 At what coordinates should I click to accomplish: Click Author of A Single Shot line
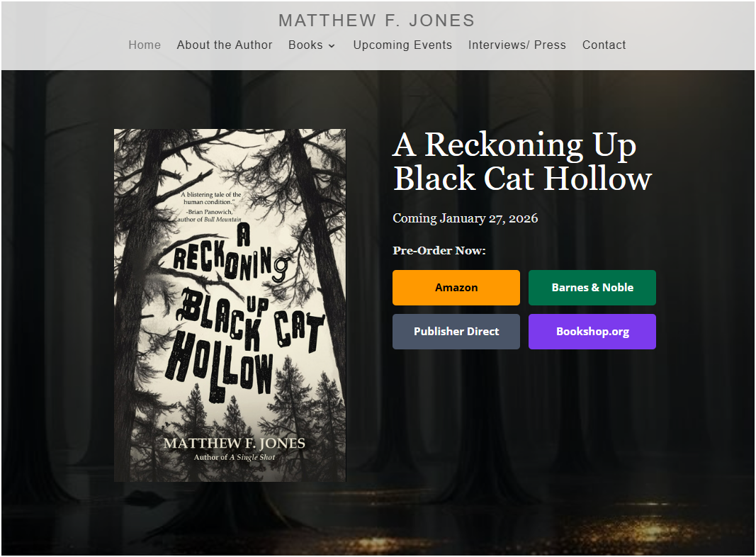tap(235, 457)
